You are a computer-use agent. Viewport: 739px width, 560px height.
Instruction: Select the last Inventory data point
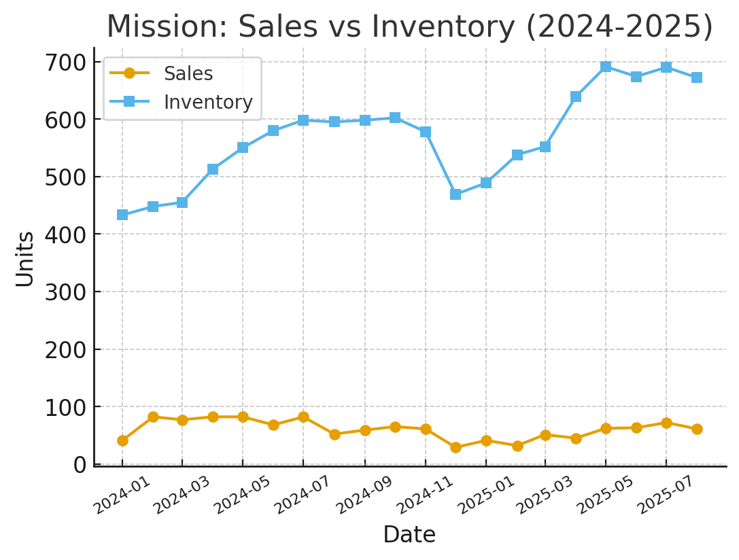tap(697, 77)
